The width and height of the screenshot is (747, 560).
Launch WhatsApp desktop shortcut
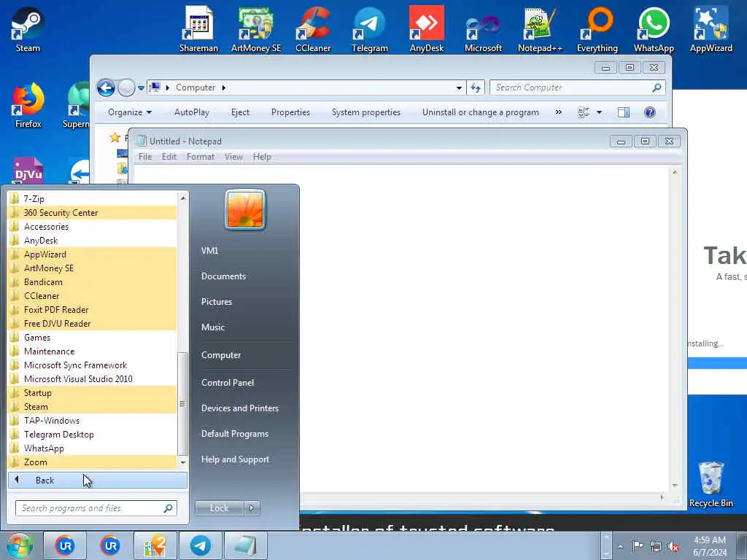coord(654,28)
